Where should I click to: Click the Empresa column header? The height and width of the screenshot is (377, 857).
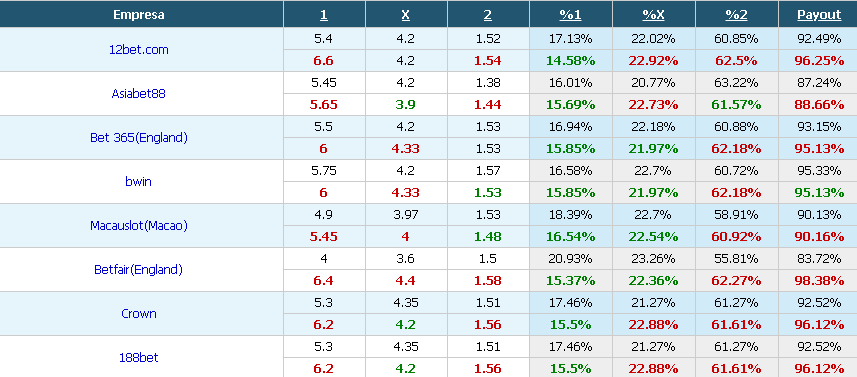pyautogui.click(x=138, y=15)
